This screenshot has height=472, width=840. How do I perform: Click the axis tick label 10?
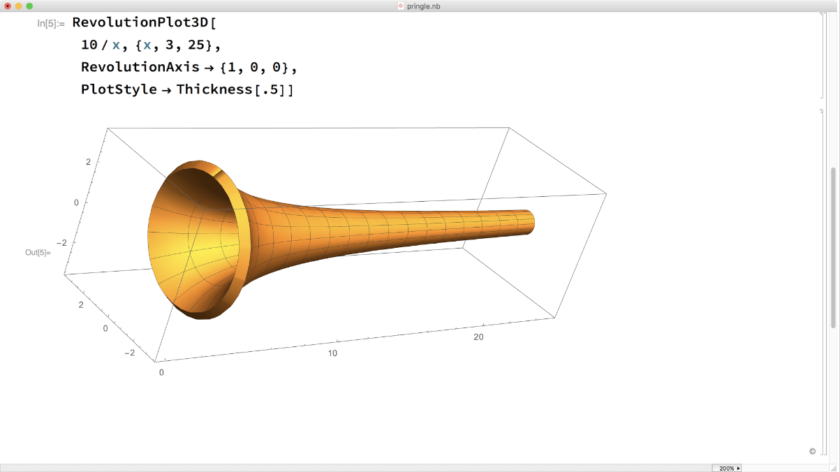point(333,353)
